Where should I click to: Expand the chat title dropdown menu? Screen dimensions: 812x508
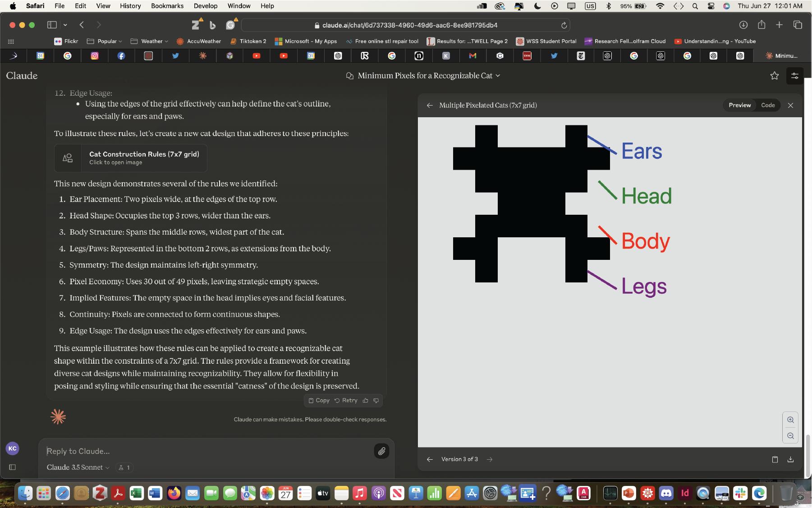click(x=498, y=76)
